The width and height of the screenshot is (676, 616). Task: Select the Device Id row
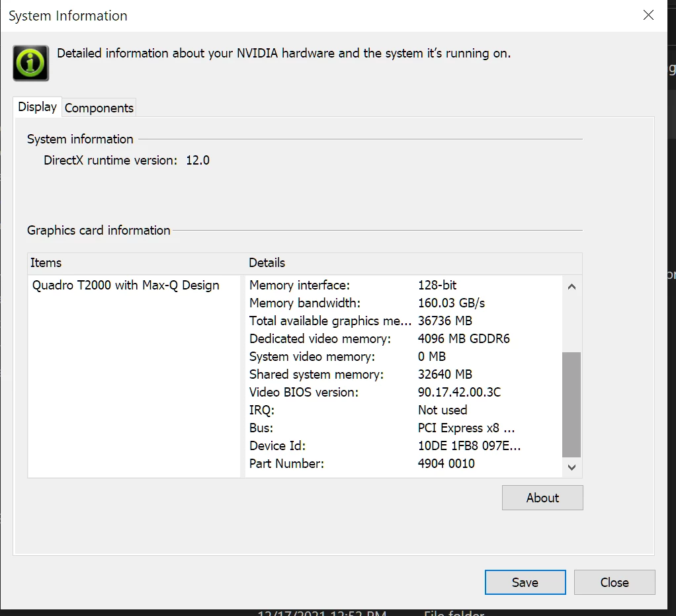pos(403,446)
